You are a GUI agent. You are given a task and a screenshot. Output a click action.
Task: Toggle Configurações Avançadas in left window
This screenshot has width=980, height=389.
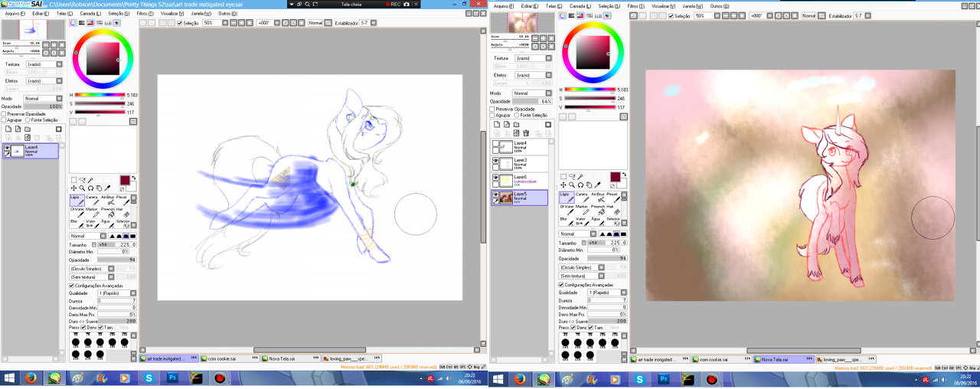[72, 286]
